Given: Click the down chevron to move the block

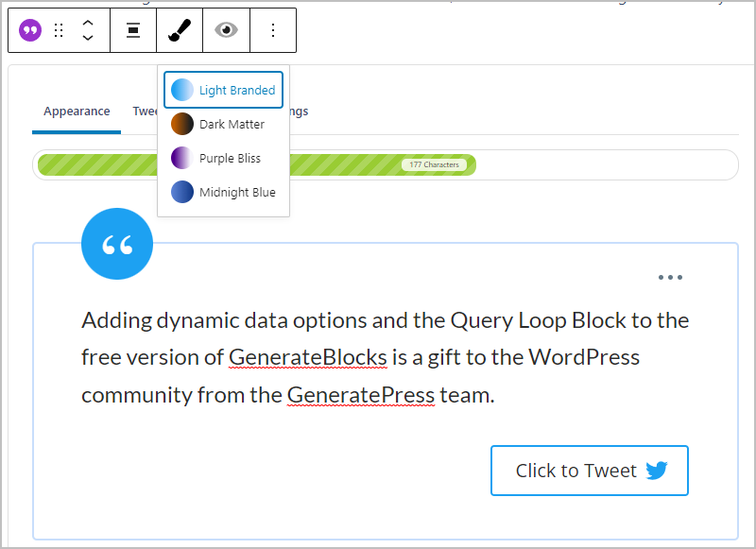Looking at the screenshot, I should [88, 37].
